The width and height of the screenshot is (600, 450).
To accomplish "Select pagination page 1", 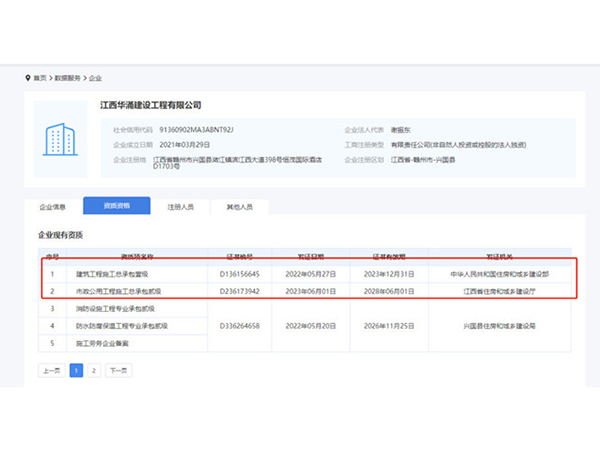I will coord(76,370).
